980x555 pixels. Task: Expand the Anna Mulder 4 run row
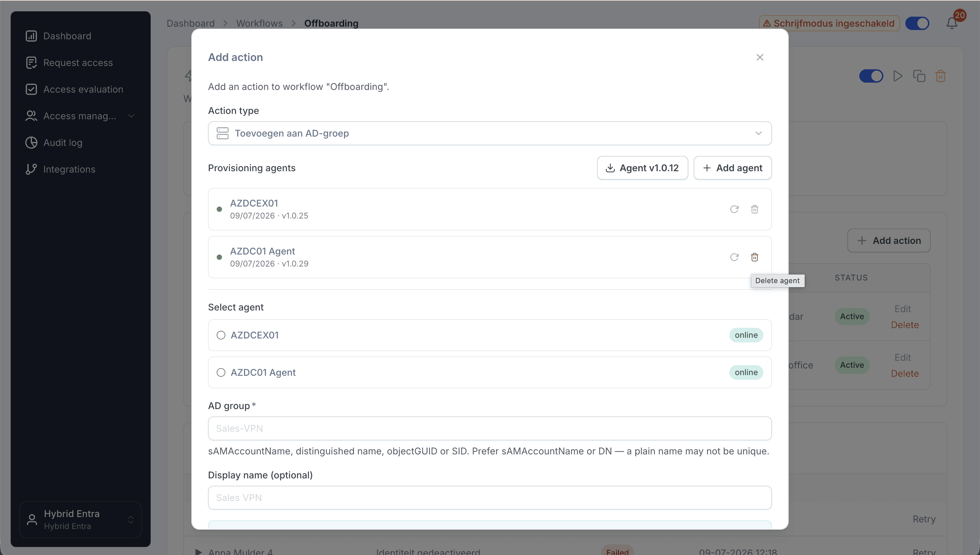click(198, 551)
